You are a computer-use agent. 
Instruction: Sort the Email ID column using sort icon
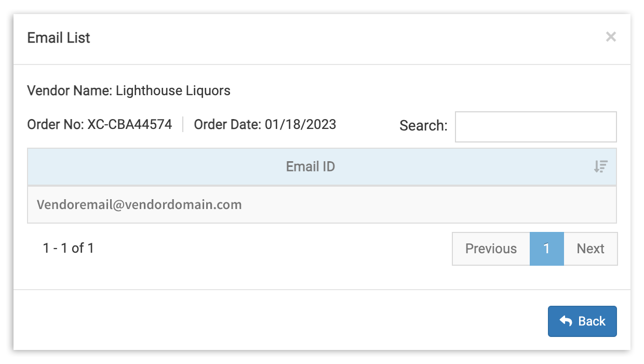point(601,166)
